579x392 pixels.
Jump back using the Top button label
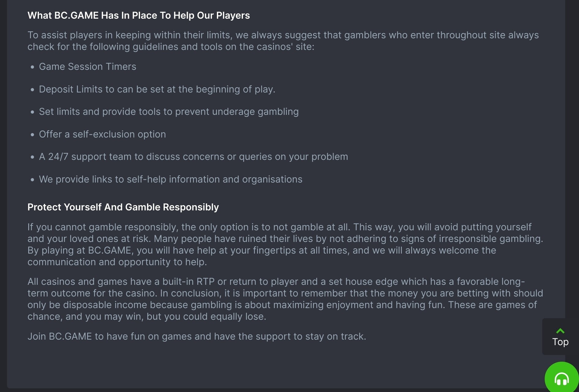click(560, 342)
